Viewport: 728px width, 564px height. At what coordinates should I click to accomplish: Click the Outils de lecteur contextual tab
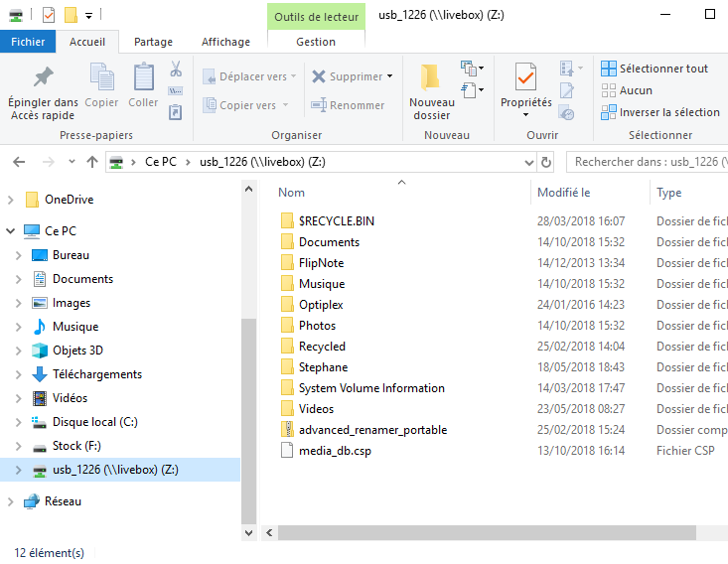[x=316, y=17]
